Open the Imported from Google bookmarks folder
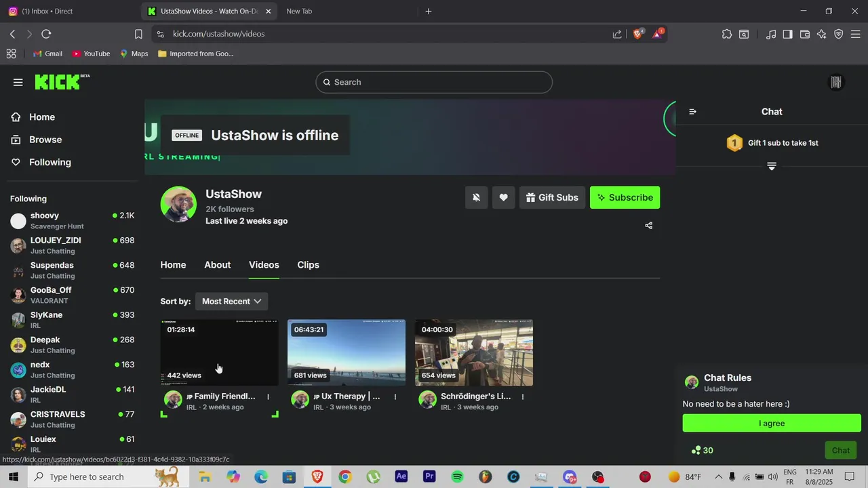This screenshot has height=488, width=868. tap(195, 54)
